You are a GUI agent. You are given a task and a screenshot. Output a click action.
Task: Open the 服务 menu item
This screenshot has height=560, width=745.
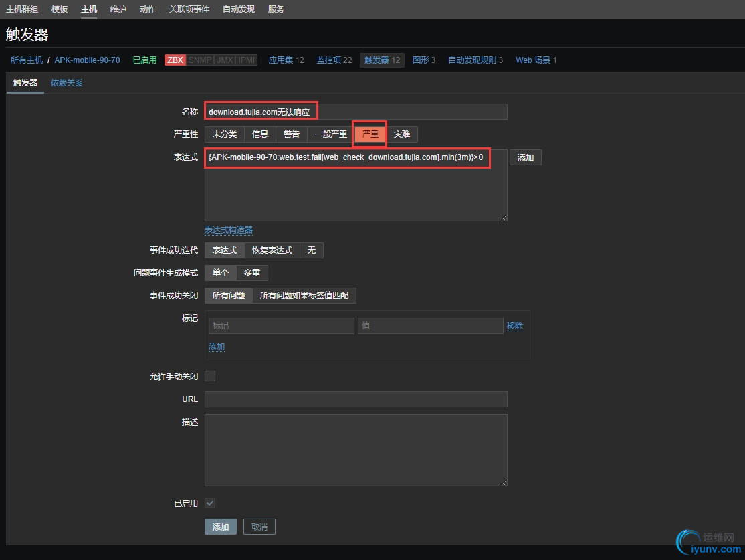[x=276, y=9]
